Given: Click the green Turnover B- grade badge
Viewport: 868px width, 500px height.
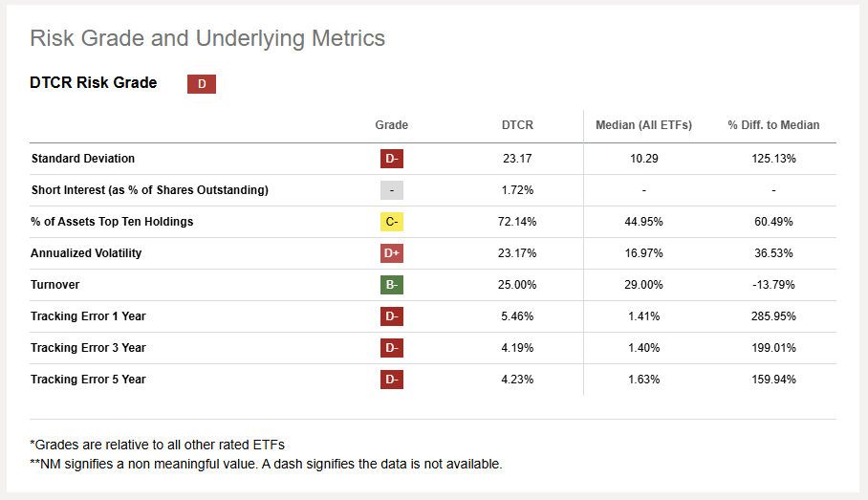Looking at the screenshot, I should [391, 285].
